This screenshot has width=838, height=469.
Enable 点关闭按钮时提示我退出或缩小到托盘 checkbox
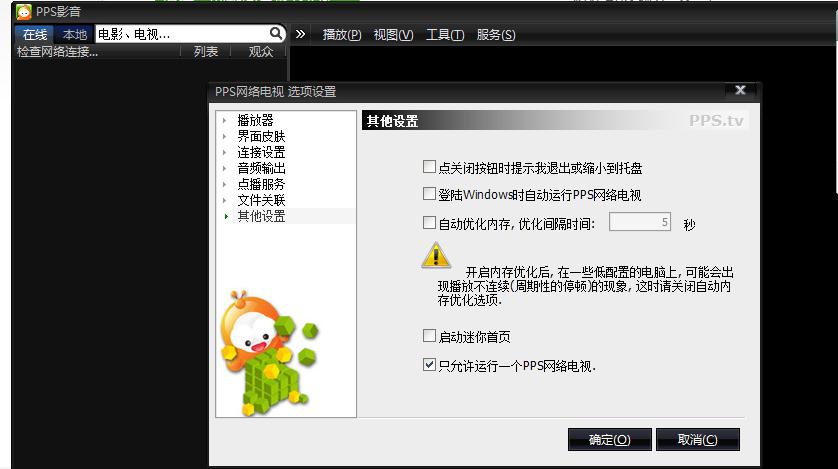[x=429, y=167]
